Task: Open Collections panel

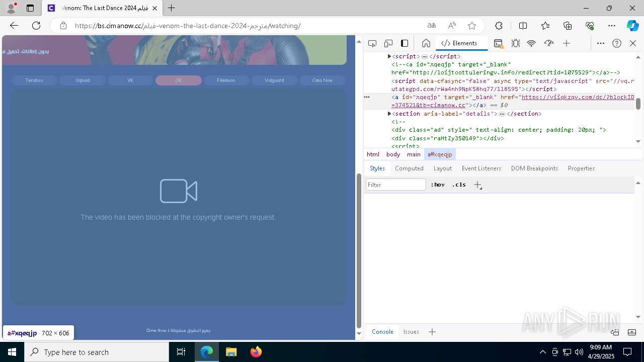Action: click(x=568, y=26)
